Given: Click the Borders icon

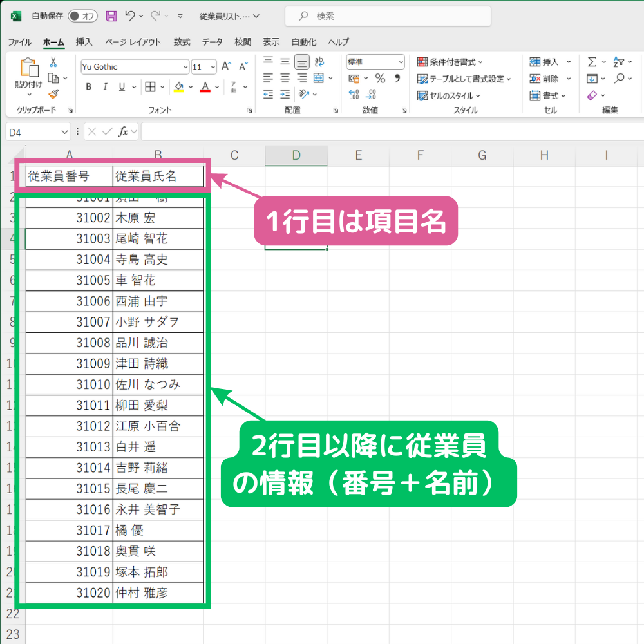Looking at the screenshot, I should pos(150,87).
